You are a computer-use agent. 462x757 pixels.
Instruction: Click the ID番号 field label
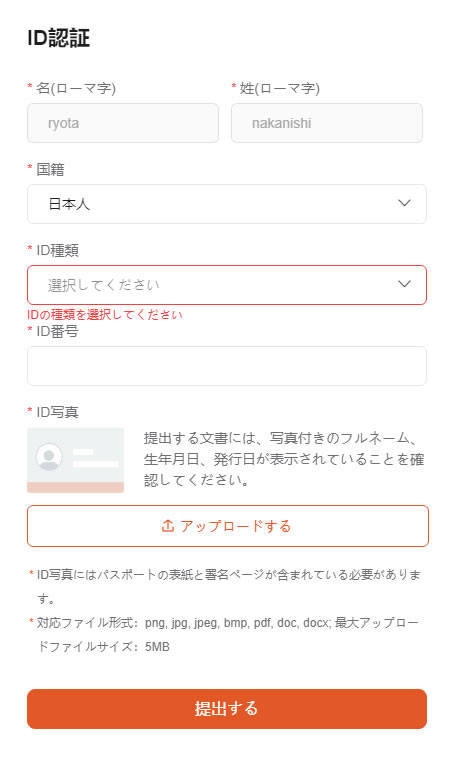click(x=57, y=331)
